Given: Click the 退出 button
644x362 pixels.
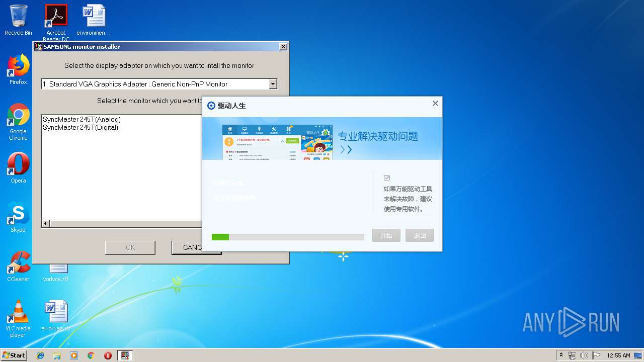Looking at the screenshot, I should click(x=420, y=235).
